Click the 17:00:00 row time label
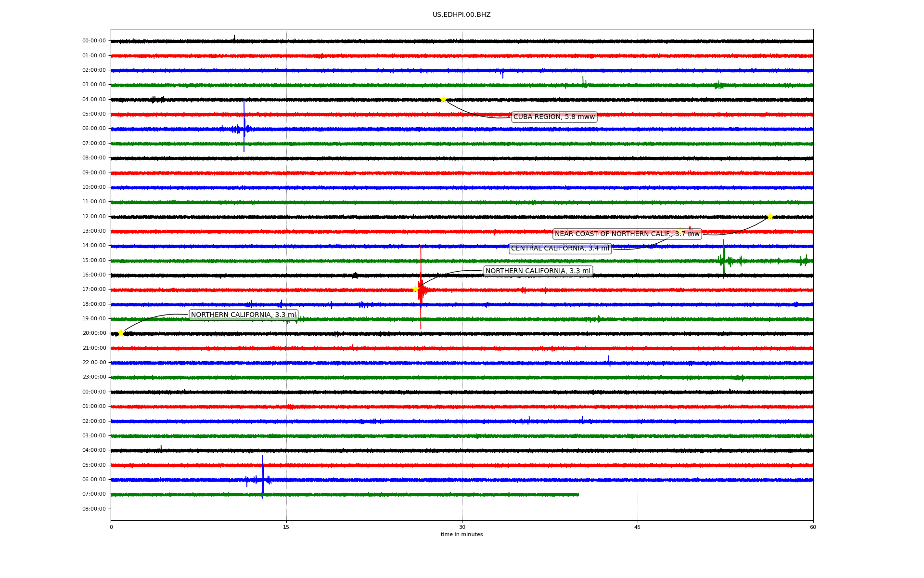This screenshot has height=578, width=924. coord(94,289)
